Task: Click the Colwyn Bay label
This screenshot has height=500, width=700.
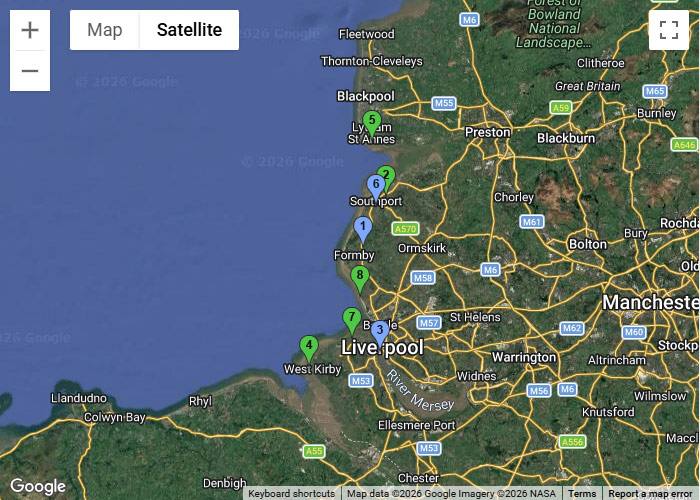Action: pyautogui.click(x=115, y=417)
